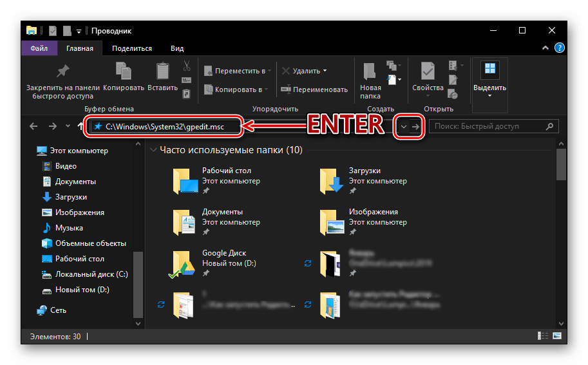Click the blue Help question mark icon
This screenshot has width=588, height=365.
560,48
